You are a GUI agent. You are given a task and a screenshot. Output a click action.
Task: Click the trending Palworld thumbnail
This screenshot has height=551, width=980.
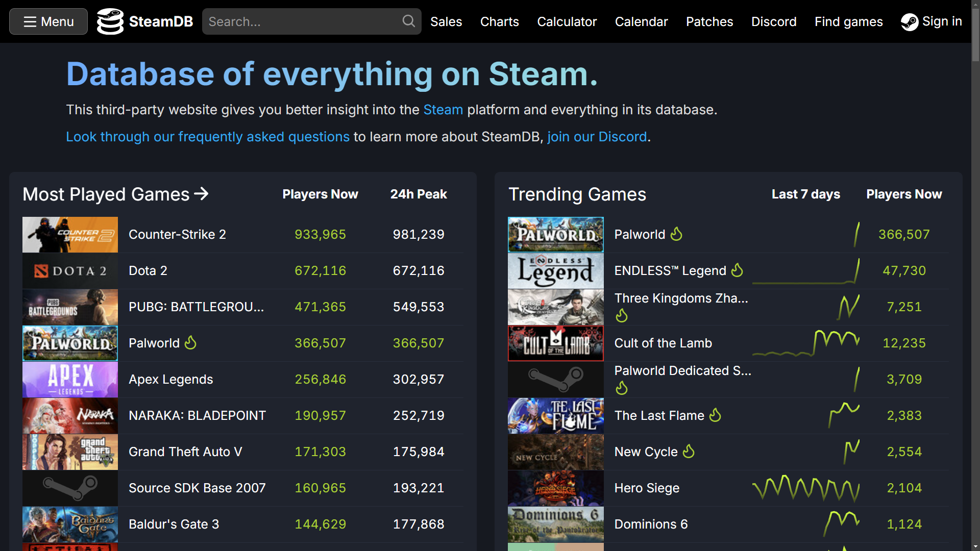tap(556, 235)
